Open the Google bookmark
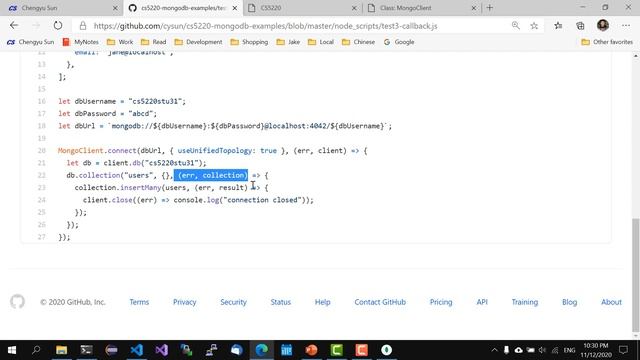640x360 pixels. click(399, 42)
